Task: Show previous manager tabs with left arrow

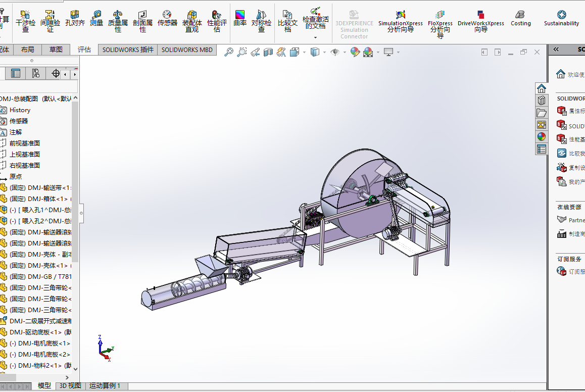Action: 65,74
